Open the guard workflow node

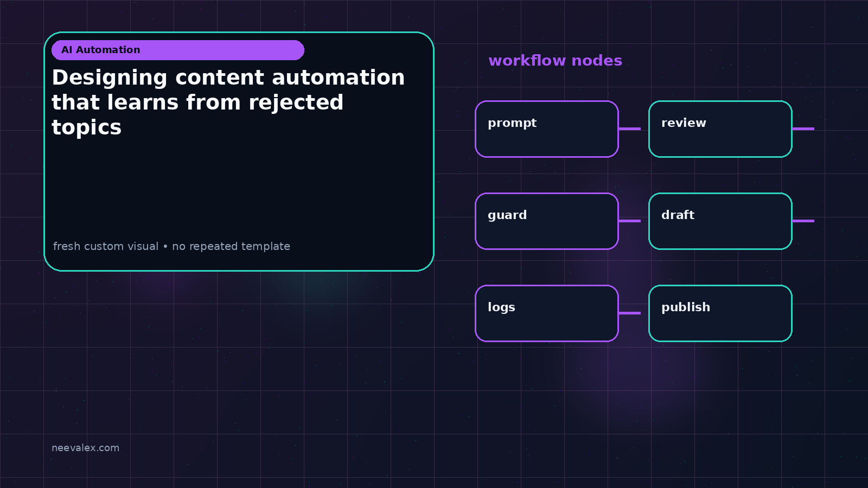547,221
